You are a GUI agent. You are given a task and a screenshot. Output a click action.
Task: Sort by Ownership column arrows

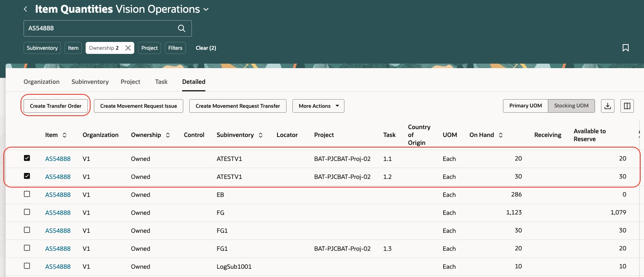coord(168,135)
